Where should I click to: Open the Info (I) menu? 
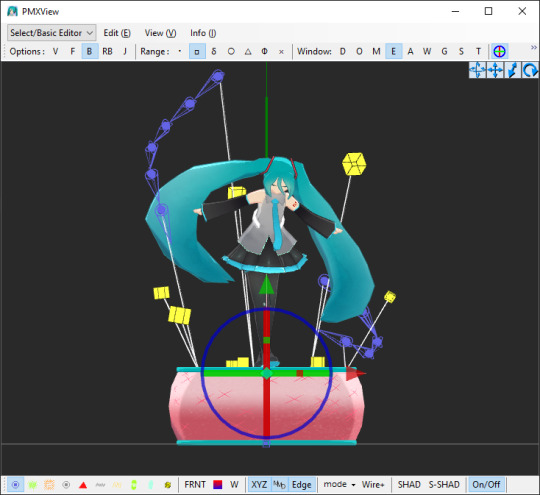pyautogui.click(x=203, y=33)
